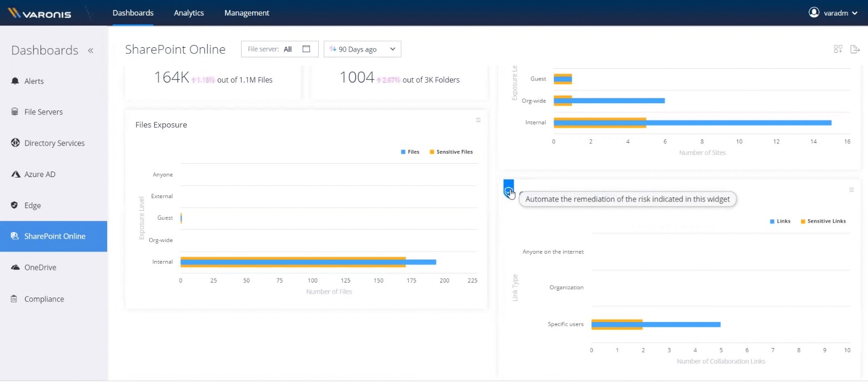Click the add widget icon
868x383 pixels.
click(838, 49)
